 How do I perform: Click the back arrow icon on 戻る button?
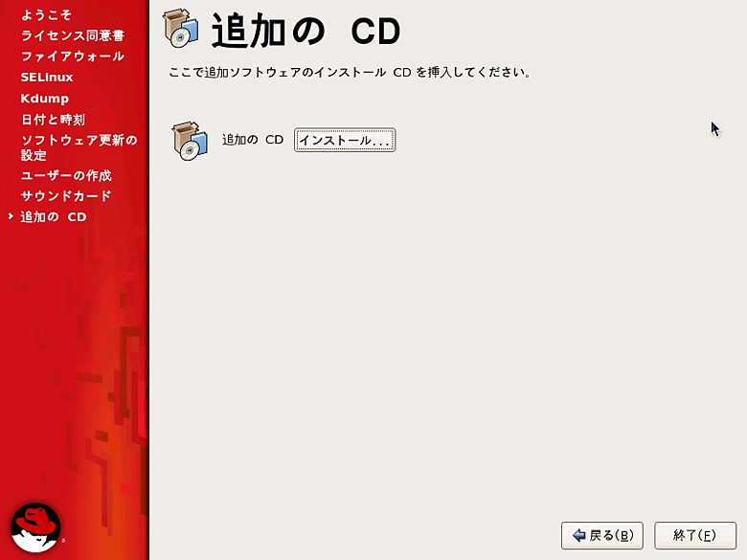click(578, 535)
